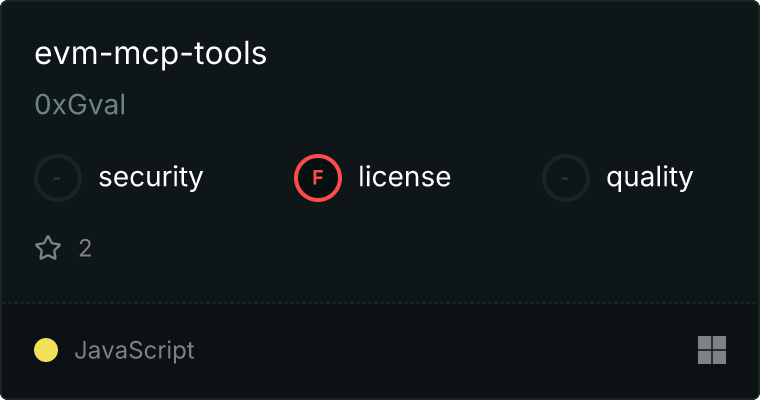Image resolution: width=760 pixels, height=400 pixels.
Task: Click footer space between JavaScript and Windows icon
Action: coord(446,350)
